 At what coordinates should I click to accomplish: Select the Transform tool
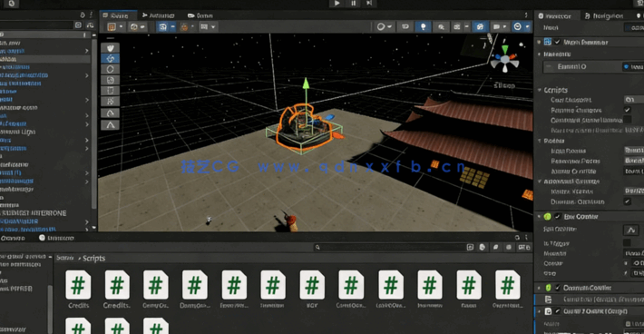click(x=110, y=102)
